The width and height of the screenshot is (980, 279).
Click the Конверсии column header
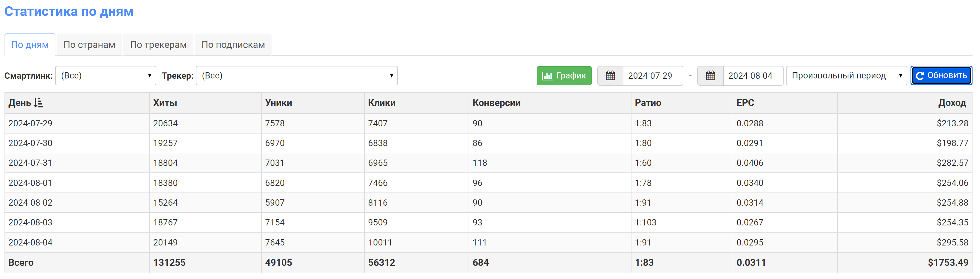[496, 103]
